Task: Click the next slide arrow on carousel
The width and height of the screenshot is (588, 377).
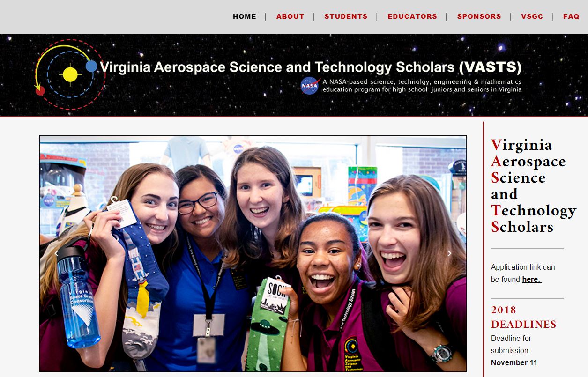Action: pos(449,253)
